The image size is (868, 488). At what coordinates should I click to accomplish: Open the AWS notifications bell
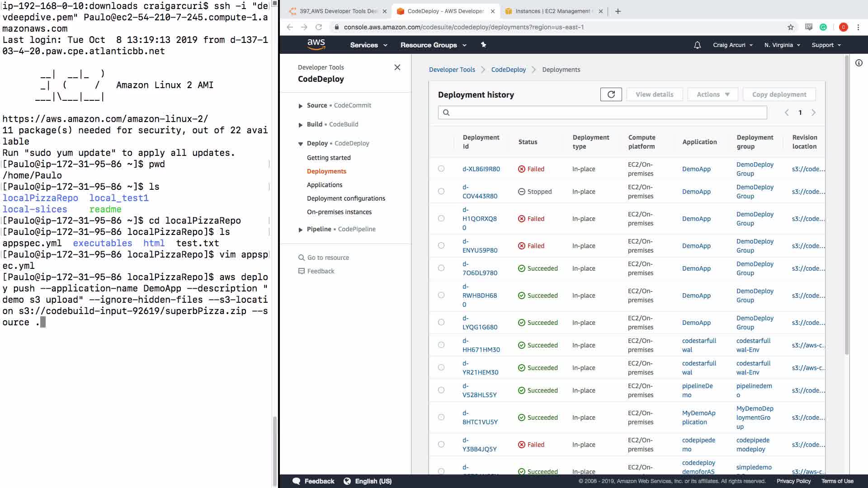point(697,45)
